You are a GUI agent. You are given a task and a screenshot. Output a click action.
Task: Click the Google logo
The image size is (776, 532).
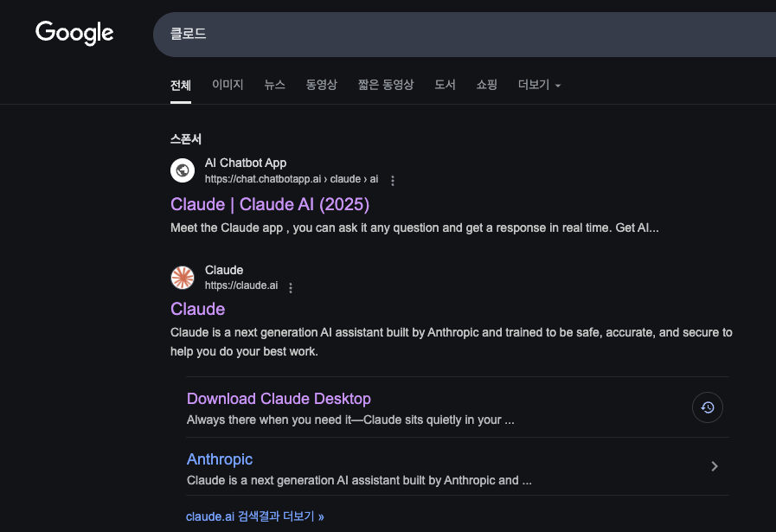[x=74, y=33]
